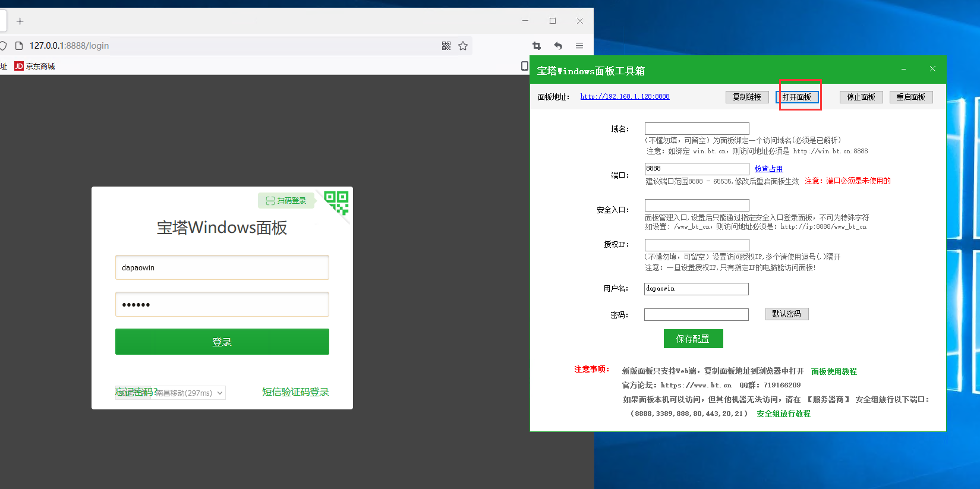Click the 默认密码 button
Image resolution: width=980 pixels, height=489 pixels.
(x=787, y=314)
